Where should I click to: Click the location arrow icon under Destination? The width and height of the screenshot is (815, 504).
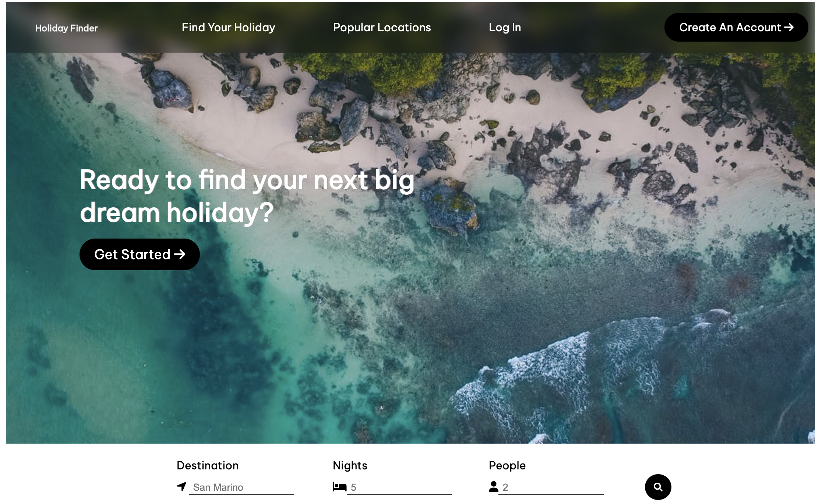pyautogui.click(x=181, y=487)
